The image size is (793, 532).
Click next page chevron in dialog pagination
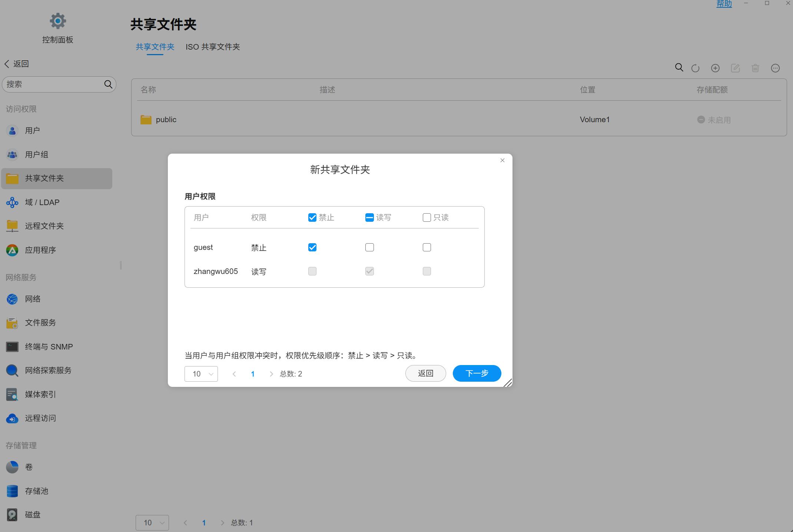[271, 374]
